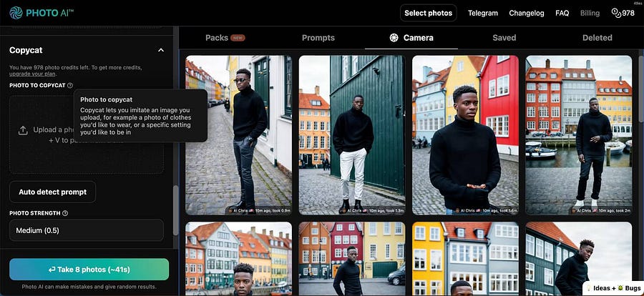The height and width of the screenshot is (296, 644).
Task: Click the Copycat section heading
Action: pyautogui.click(x=26, y=50)
